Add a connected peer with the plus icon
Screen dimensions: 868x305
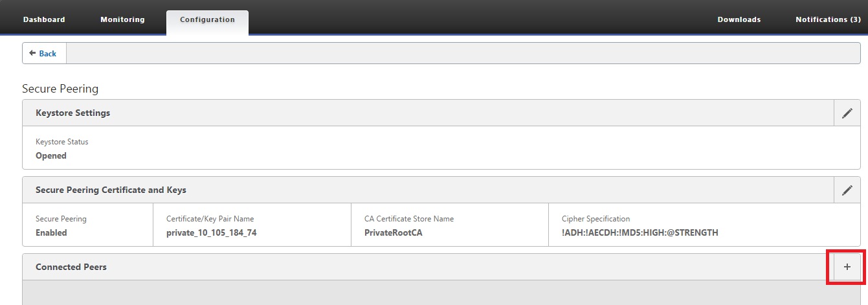click(x=847, y=267)
